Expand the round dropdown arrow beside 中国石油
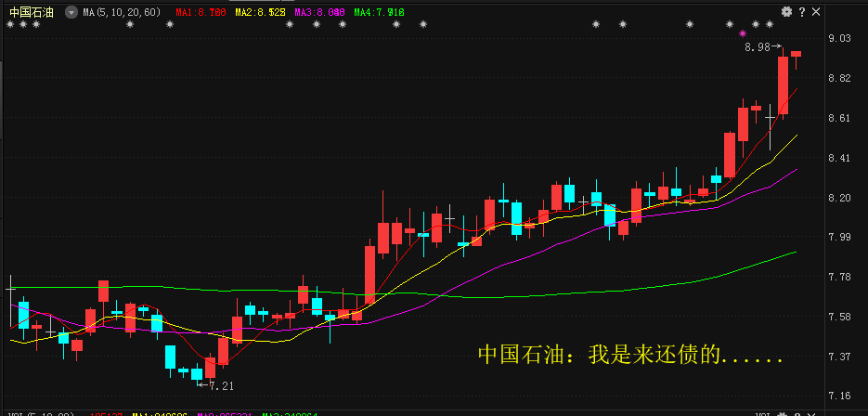The image size is (868, 416). pos(71,13)
